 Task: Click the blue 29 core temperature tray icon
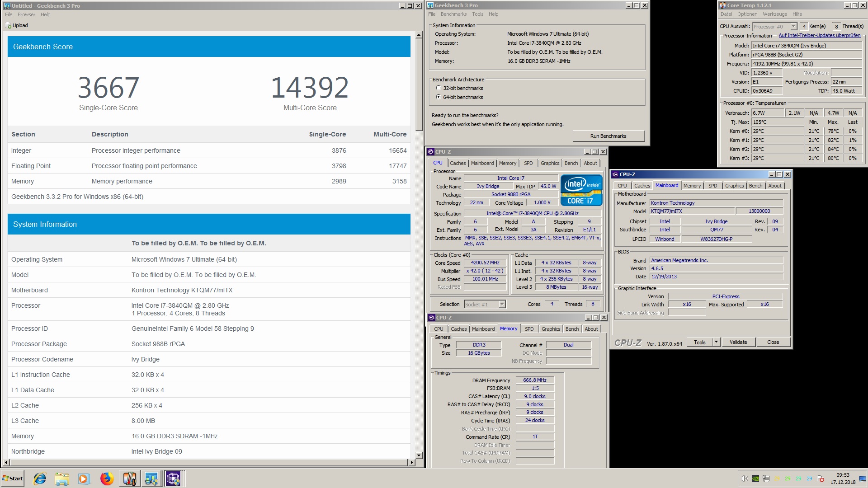click(809, 479)
